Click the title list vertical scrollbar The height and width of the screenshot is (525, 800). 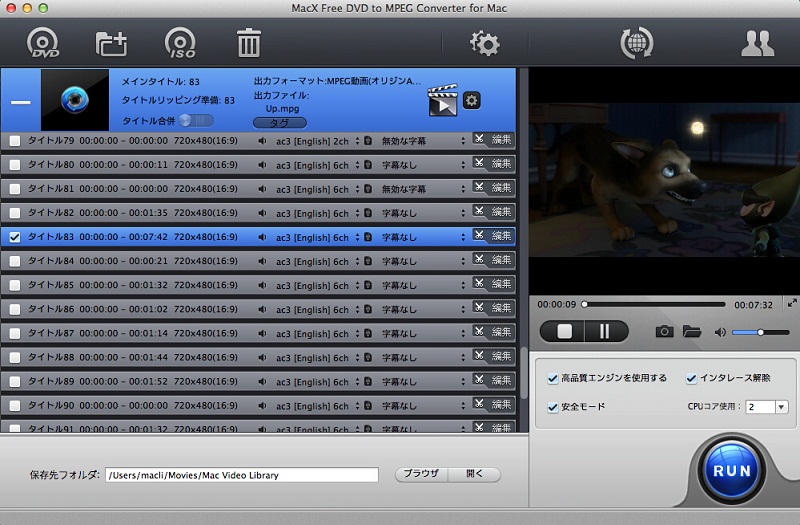click(523, 372)
